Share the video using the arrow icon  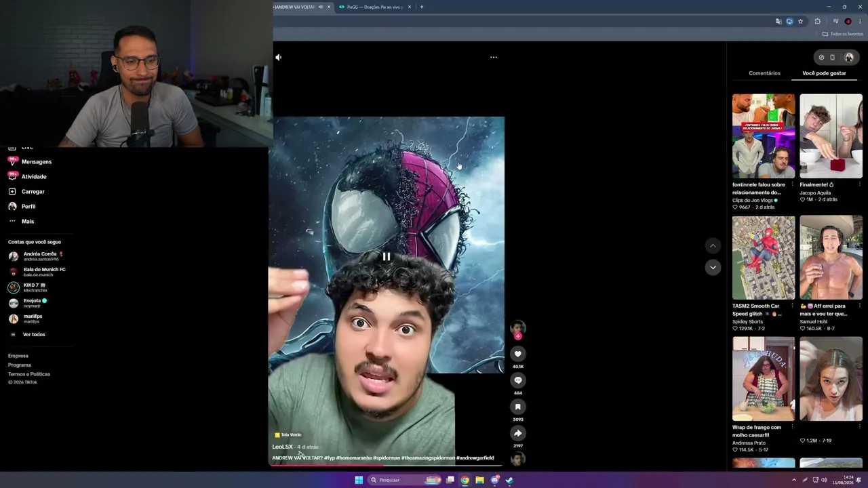pos(518,433)
